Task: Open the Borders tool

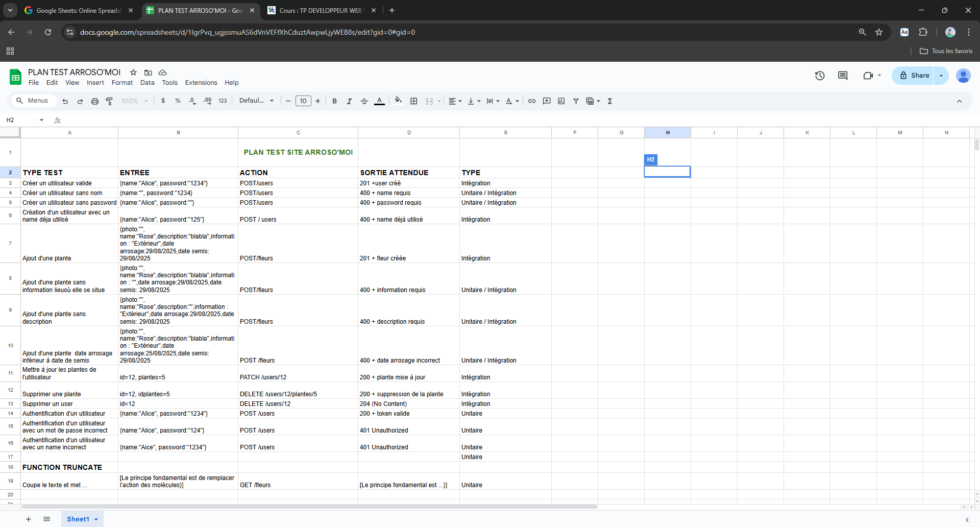Action: [414, 101]
